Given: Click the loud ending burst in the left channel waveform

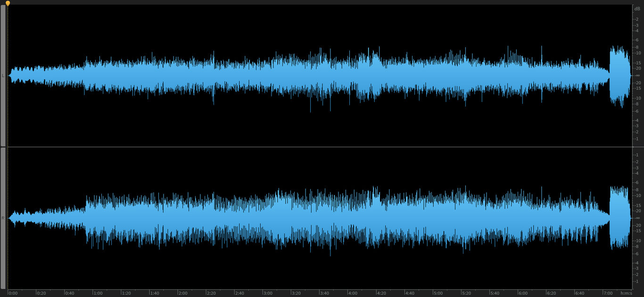Looking at the screenshot, I should pyautogui.click(x=620, y=76).
